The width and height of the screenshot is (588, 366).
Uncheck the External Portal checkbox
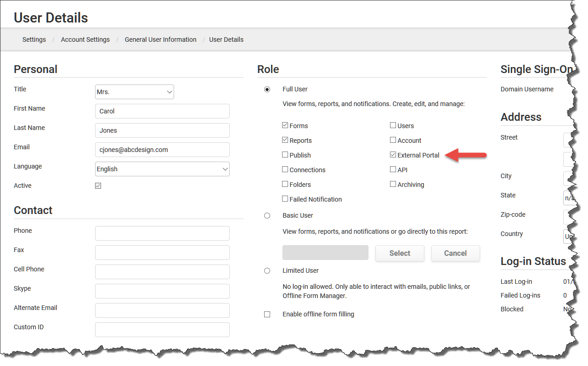point(393,155)
